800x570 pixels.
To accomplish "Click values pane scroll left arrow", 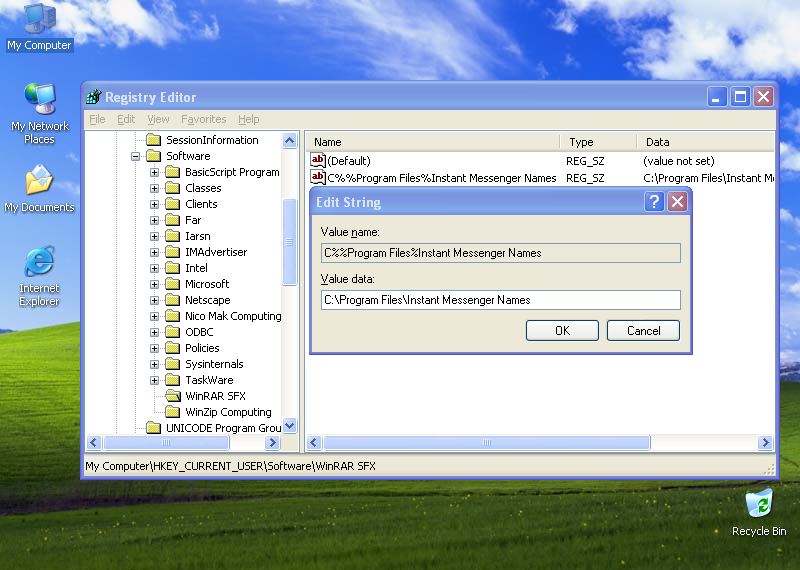I will point(314,442).
